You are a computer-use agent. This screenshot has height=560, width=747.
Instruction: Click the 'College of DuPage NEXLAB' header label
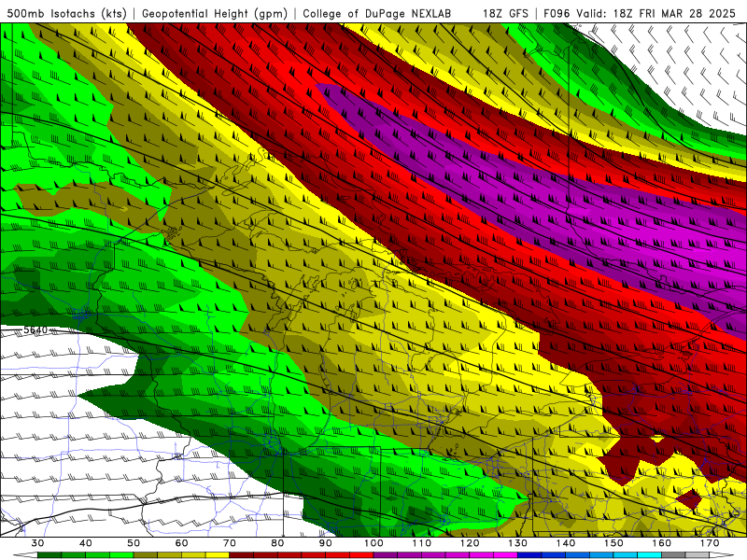pyautogui.click(x=377, y=13)
